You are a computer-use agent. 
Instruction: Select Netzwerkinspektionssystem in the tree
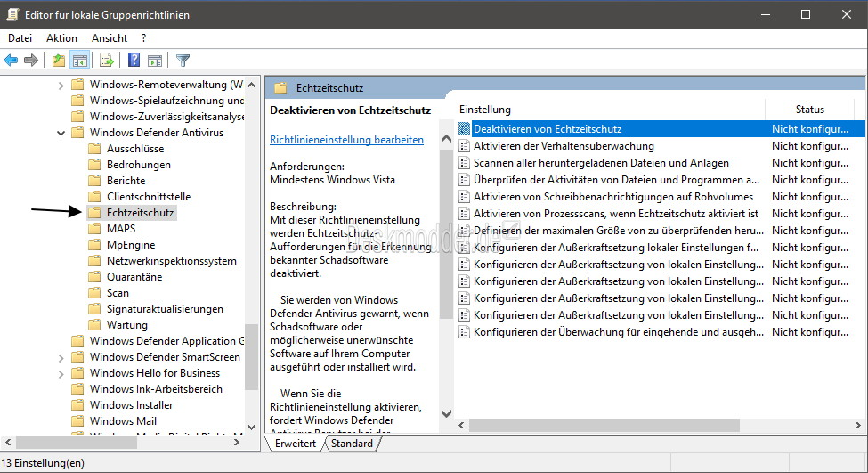coord(172,261)
